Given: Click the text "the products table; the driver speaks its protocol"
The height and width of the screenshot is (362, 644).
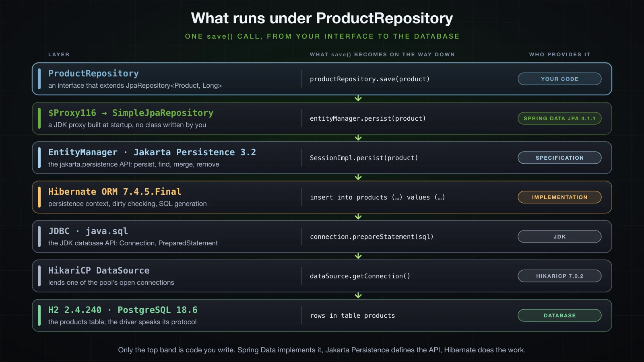Looking at the screenshot, I should pos(122,322).
